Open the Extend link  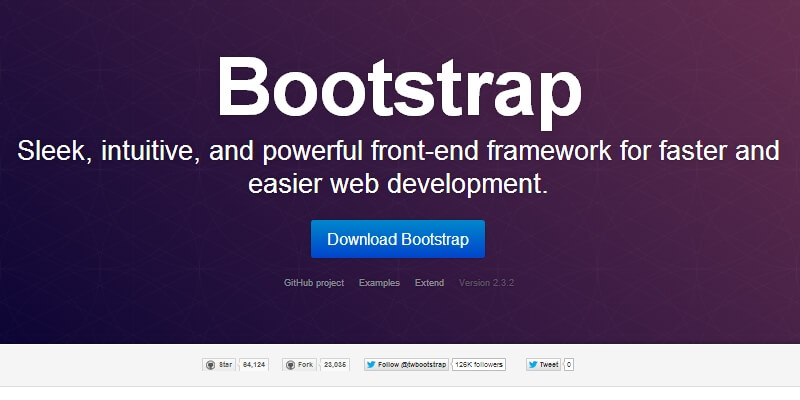click(x=429, y=283)
